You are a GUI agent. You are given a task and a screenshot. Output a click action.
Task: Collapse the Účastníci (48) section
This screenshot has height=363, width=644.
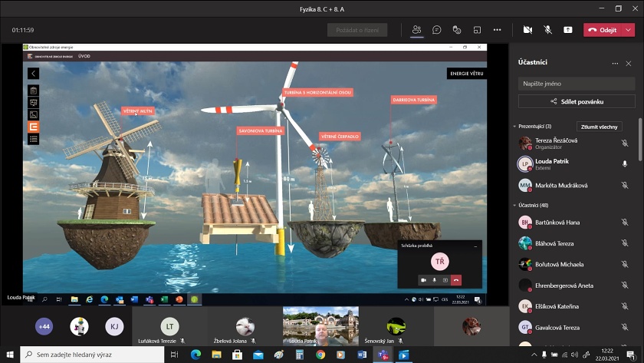(x=514, y=206)
